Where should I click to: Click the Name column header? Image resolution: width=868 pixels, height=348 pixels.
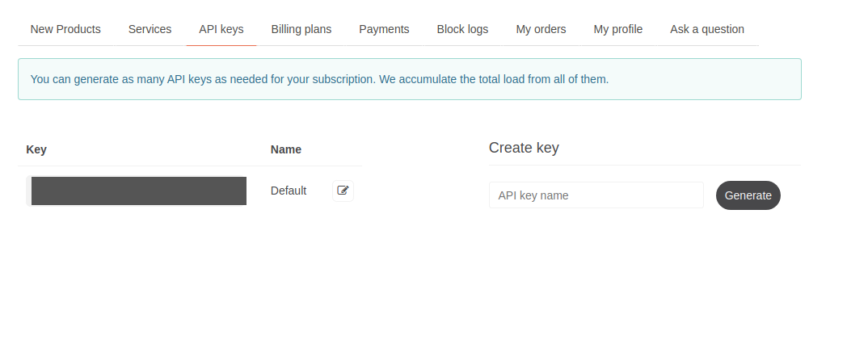(x=285, y=149)
